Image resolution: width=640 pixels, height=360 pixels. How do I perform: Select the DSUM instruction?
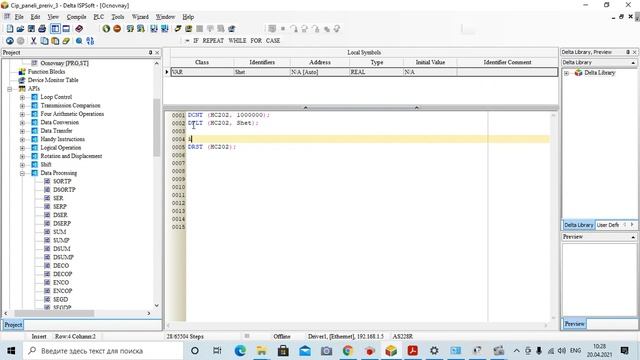(62, 249)
